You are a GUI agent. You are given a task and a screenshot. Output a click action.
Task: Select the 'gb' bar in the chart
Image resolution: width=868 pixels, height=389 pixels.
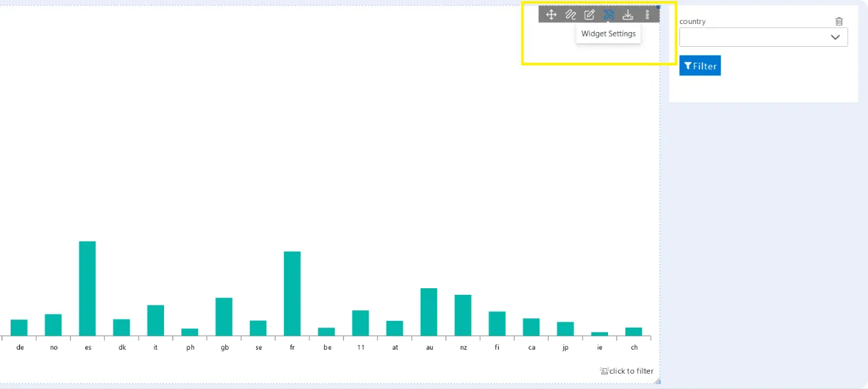coord(224,316)
